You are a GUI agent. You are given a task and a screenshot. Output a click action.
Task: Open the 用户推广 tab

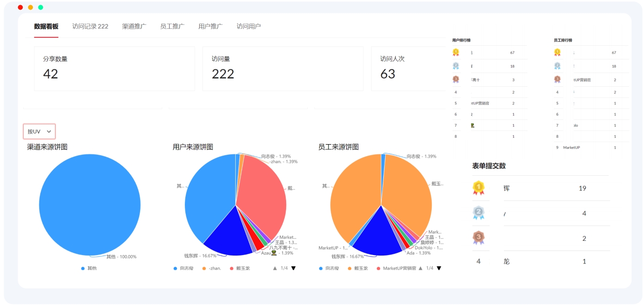[210, 26]
